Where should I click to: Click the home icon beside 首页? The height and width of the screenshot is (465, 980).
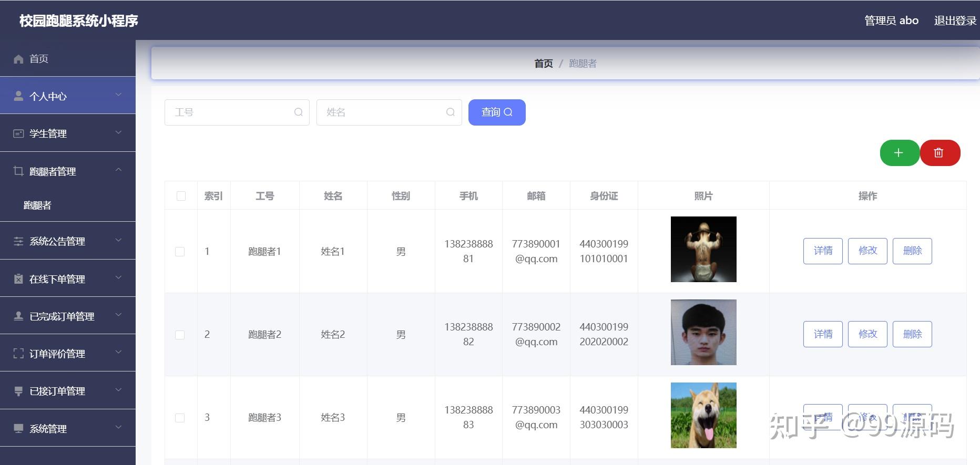pos(18,59)
